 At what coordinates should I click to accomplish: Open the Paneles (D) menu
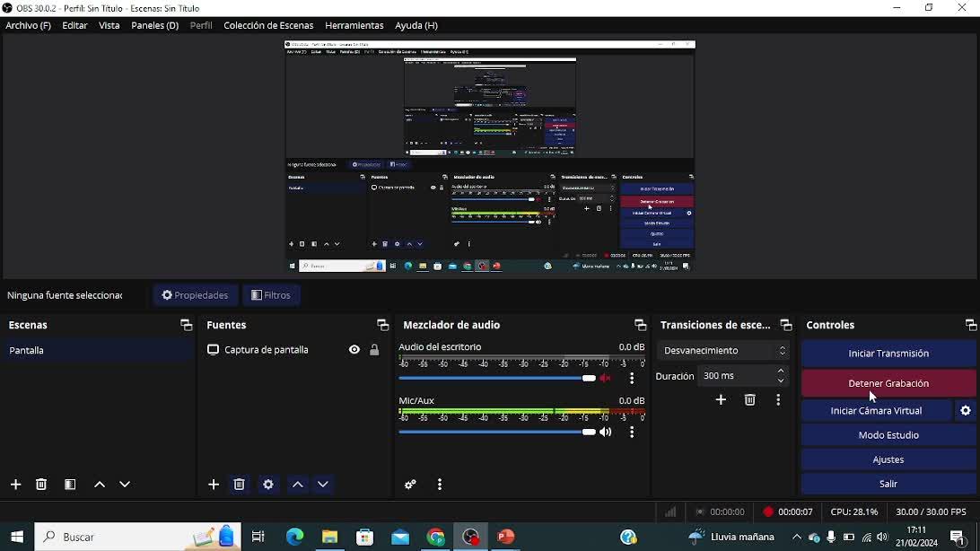tap(154, 26)
